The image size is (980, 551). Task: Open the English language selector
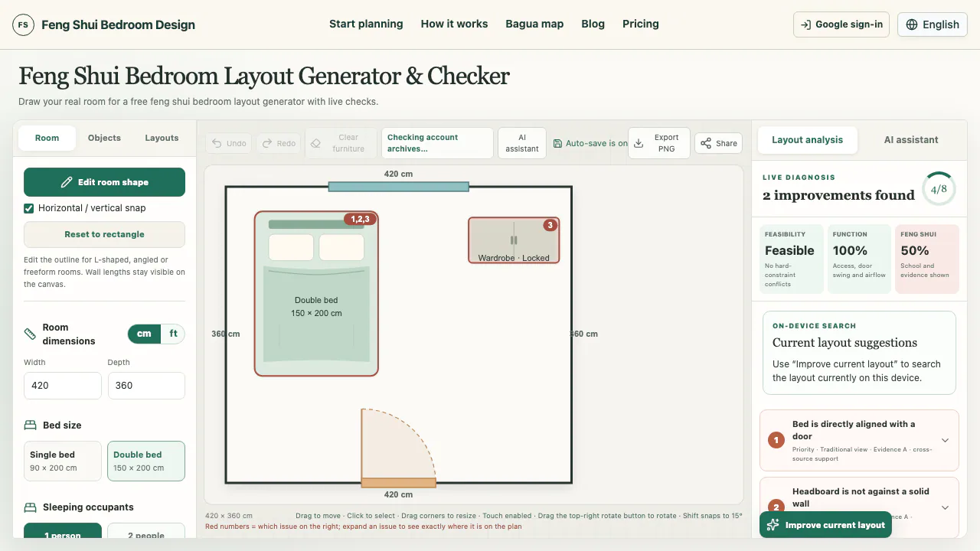tap(933, 24)
